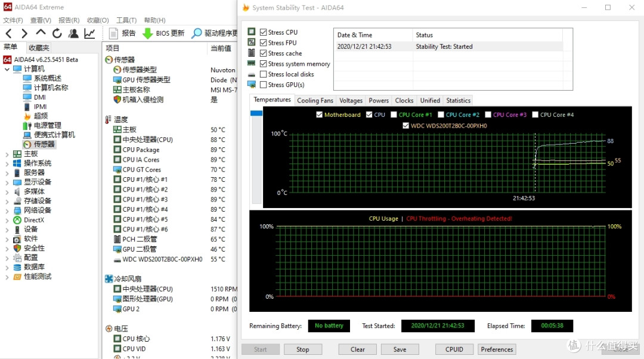Refresh the AIDA64 sensor view
This screenshot has width=644, height=359.
click(x=57, y=33)
